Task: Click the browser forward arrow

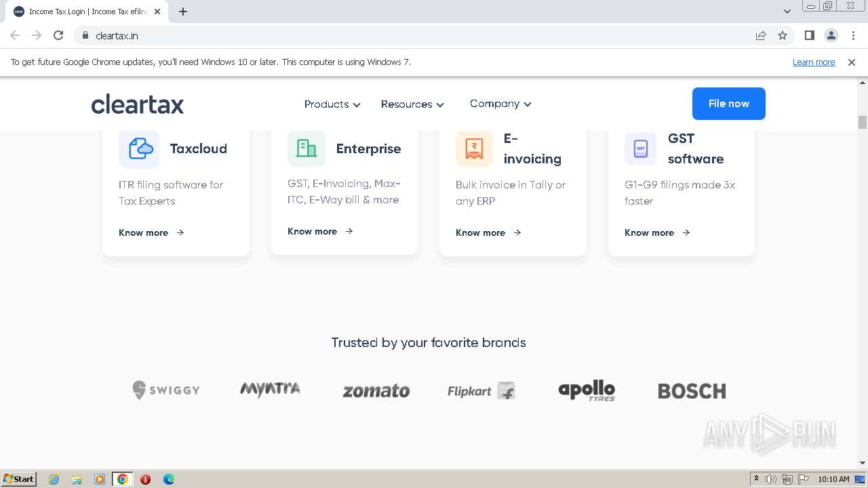Action: [37, 35]
